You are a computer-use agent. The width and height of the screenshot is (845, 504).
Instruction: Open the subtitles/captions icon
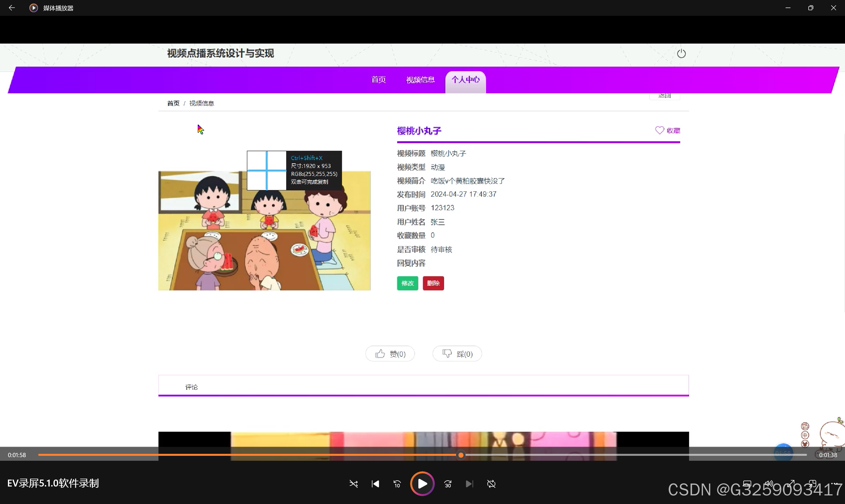[747, 484]
